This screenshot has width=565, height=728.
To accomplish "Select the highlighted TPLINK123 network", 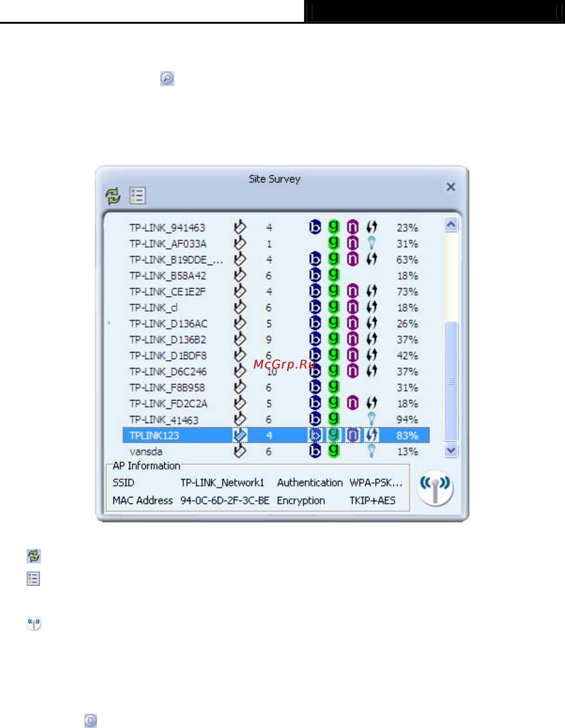I will (276, 435).
